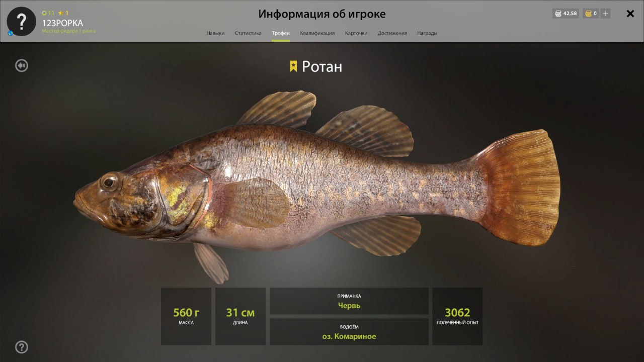Click the silver coins balance icon

(x=558, y=14)
